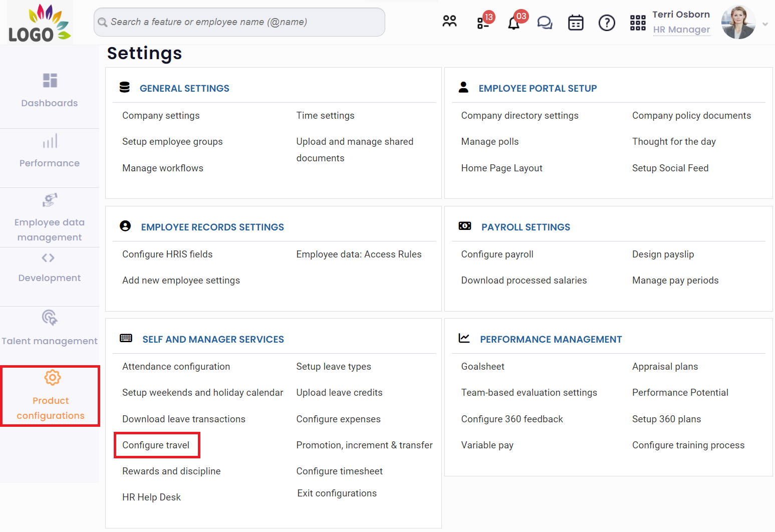Image resolution: width=775 pixels, height=532 pixels.
Task: Expand the user profile dropdown arrow
Action: 765,24
